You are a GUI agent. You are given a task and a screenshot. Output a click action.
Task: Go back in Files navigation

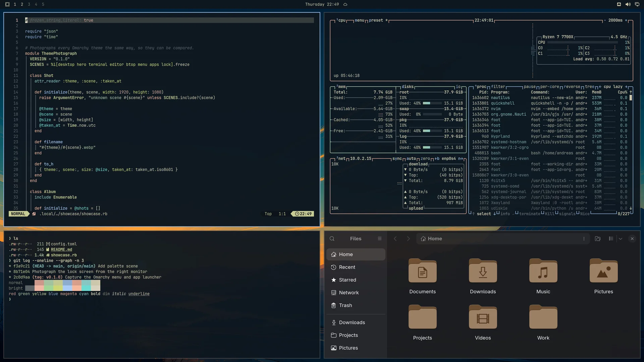click(395, 239)
